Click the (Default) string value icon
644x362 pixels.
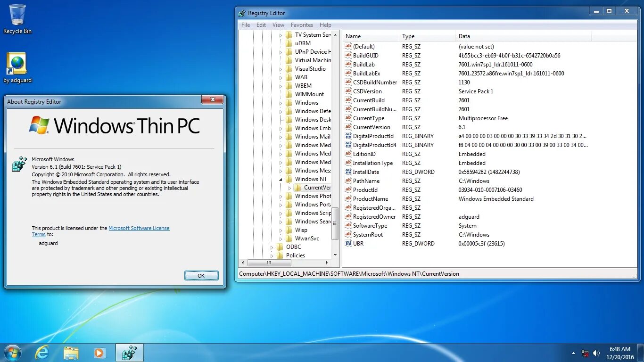(348, 46)
